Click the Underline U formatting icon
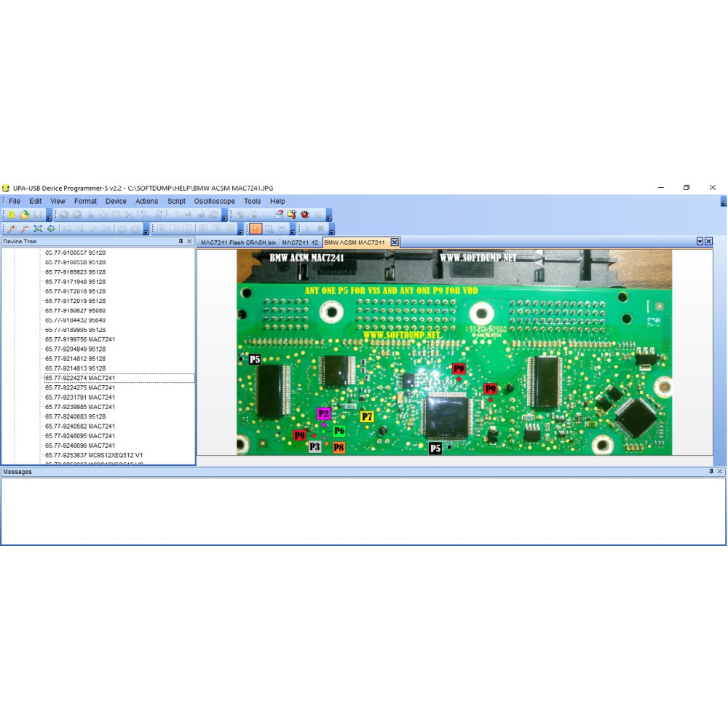The image size is (728, 728). pyautogui.click(x=187, y=229)
